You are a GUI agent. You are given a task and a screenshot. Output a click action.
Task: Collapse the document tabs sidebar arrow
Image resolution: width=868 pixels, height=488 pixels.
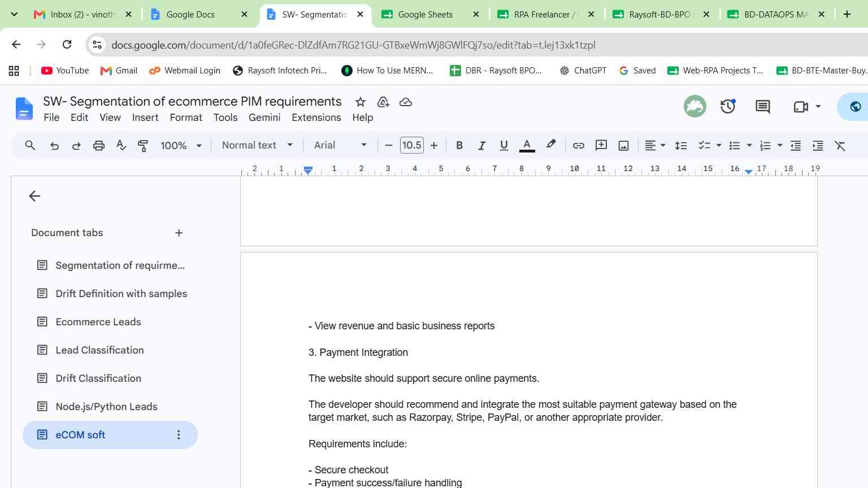point(34,196)
